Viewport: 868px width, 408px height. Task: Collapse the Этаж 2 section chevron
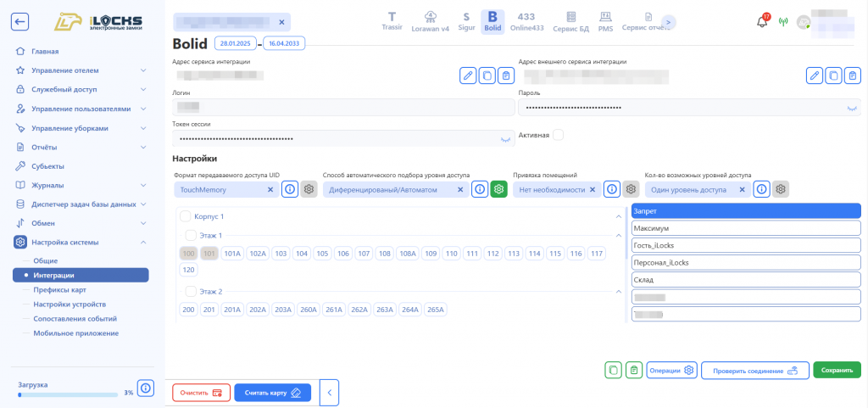pyautogui.click(x=618, y=291)
